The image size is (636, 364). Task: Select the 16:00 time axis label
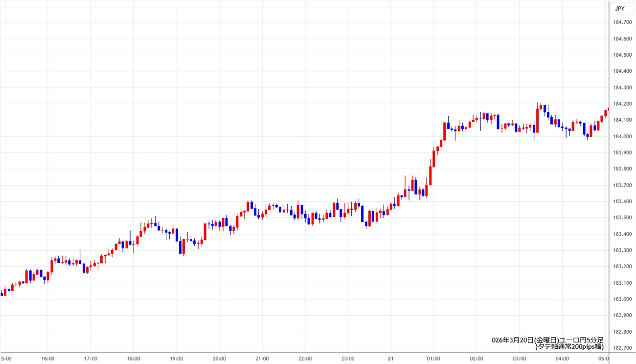coord(47,359)
